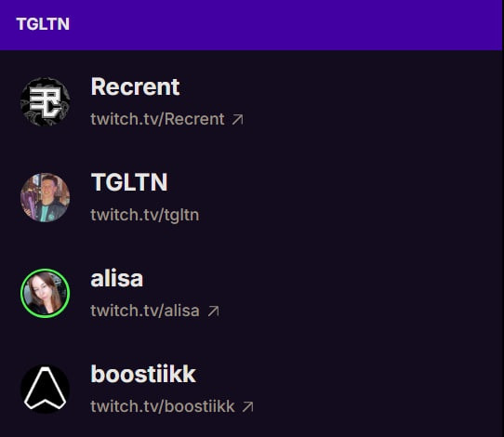This screenshot has height=437, width=504.
Task: Click the external arrow icon after twitch.tv/boostiikk
Action: pyautogui.click(x=247, y=407)
